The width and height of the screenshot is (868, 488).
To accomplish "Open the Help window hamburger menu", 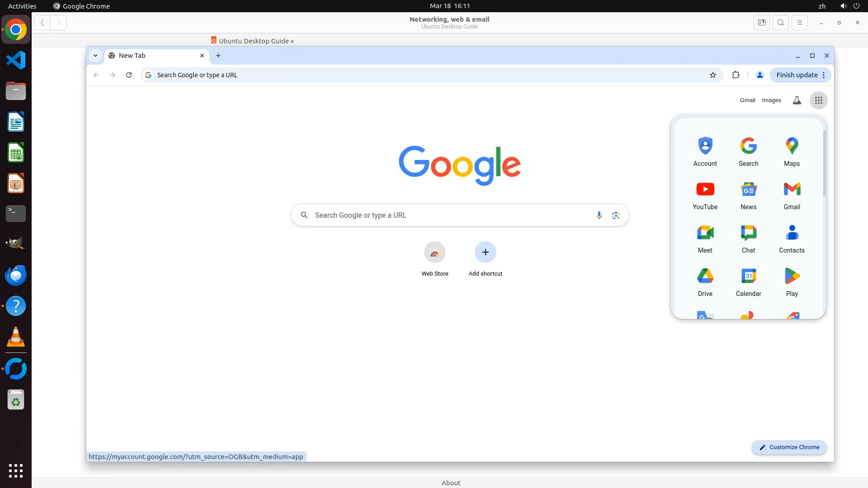I will point(800,23).
